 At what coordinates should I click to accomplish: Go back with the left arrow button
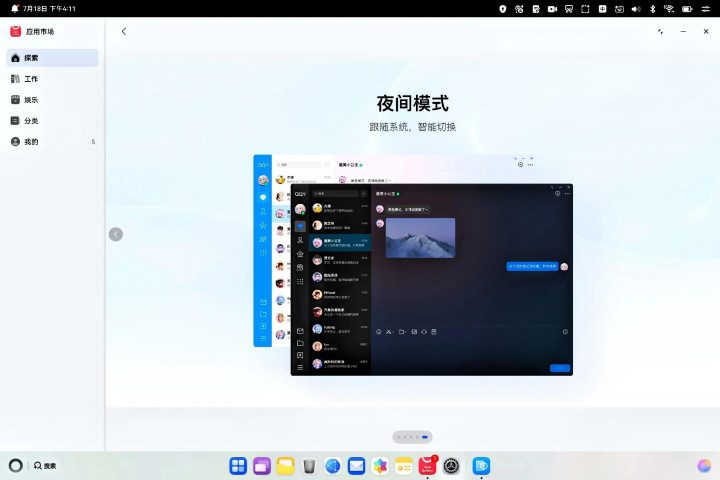(124, 31)
